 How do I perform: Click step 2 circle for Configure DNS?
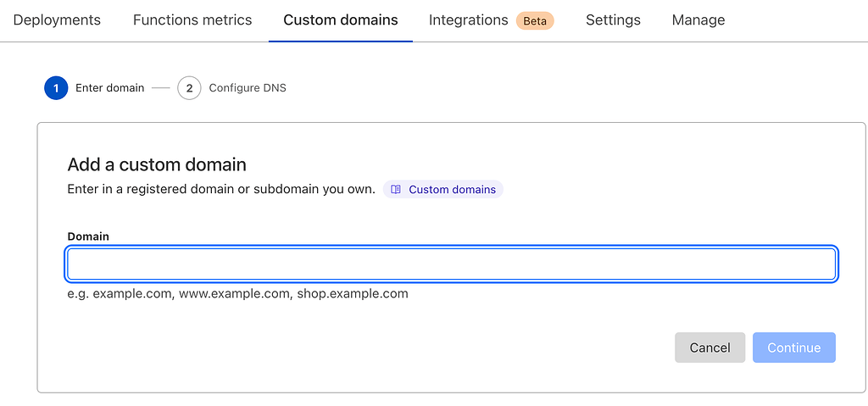point(189,88)
